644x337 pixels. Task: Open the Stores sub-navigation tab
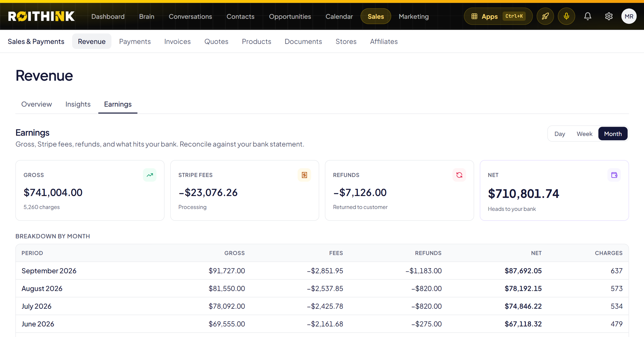[346, 42]
